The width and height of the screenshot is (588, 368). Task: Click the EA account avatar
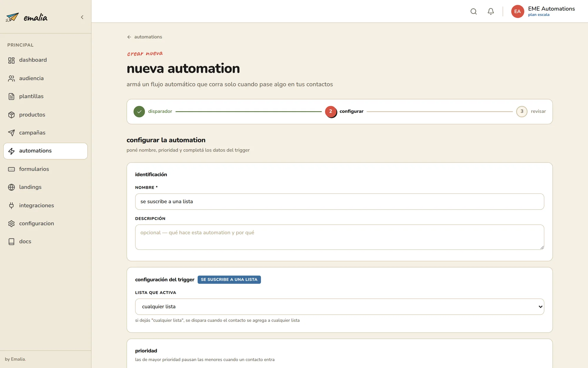[517, 11]
